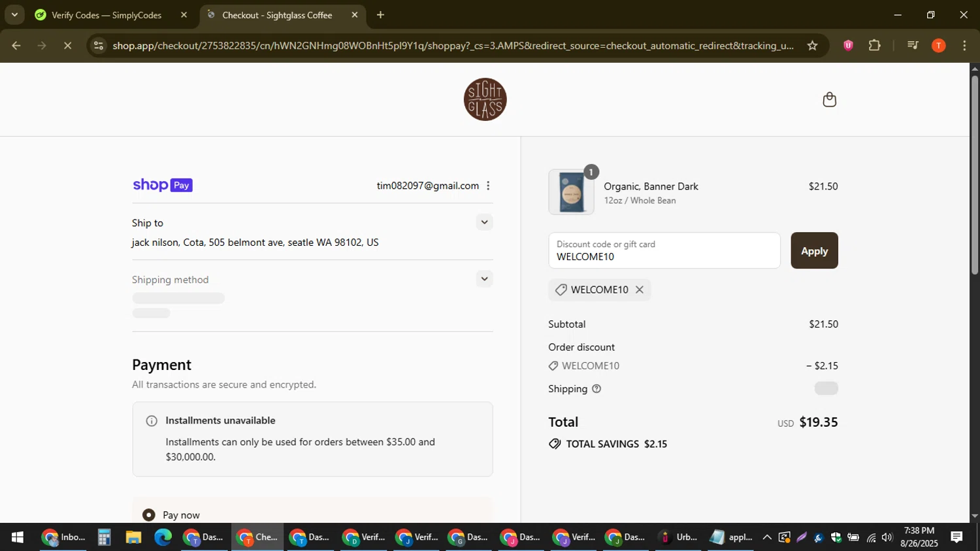The image size is (980, 551).
Task: Open Chrome profile avatar
Action: coord(939,46)
